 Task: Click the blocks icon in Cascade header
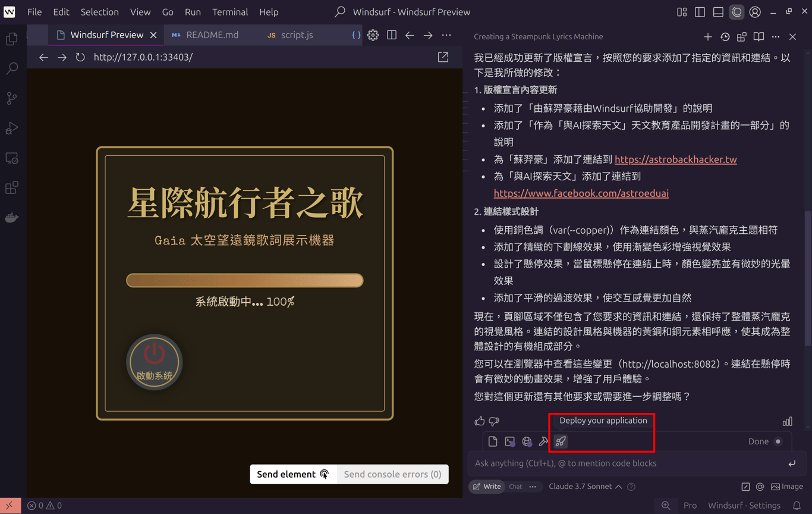pos(741,37)
